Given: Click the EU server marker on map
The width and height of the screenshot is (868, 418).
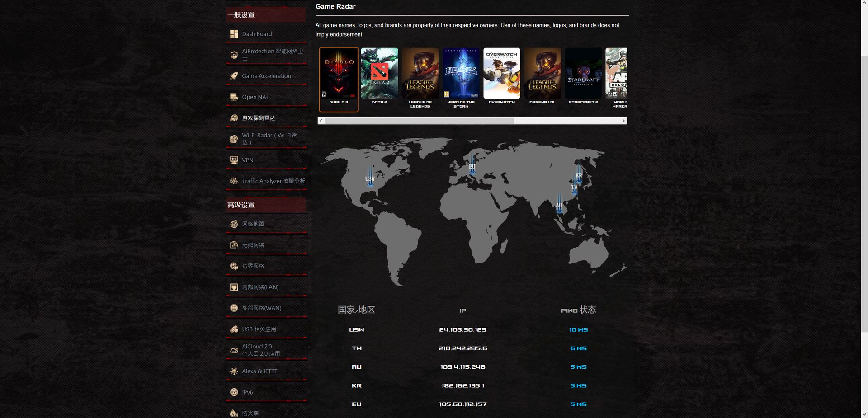Looking at the screenshot, I should 472,165.
